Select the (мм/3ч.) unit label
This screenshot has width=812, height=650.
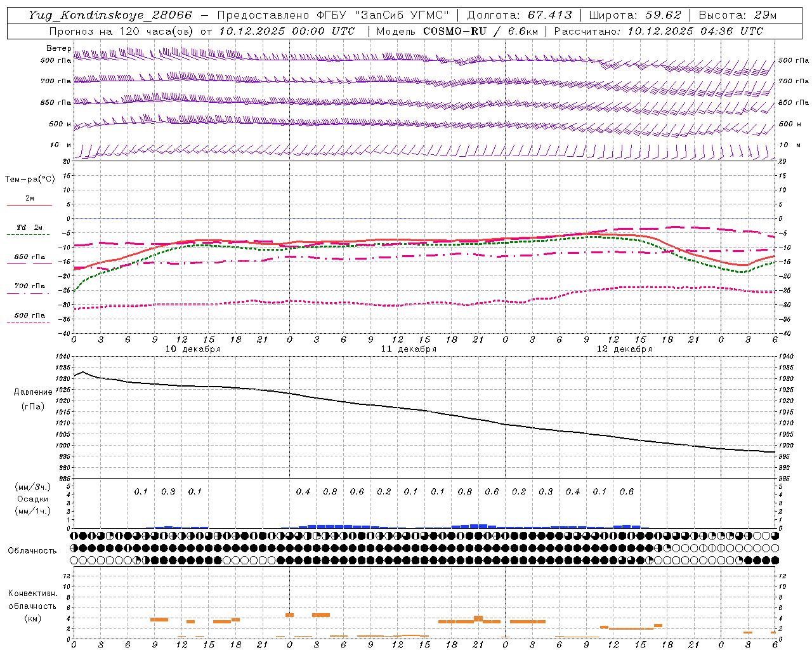coord(33,487)
